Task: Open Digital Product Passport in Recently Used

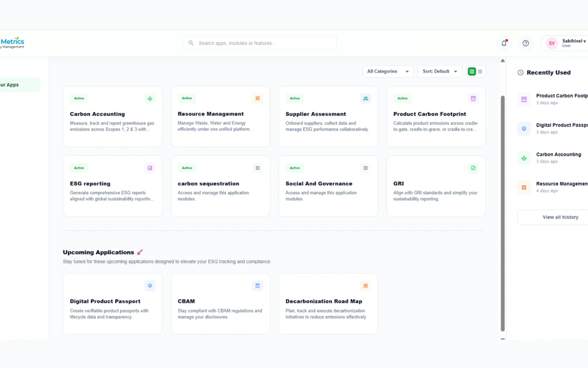Action: (x=553, y=128)
